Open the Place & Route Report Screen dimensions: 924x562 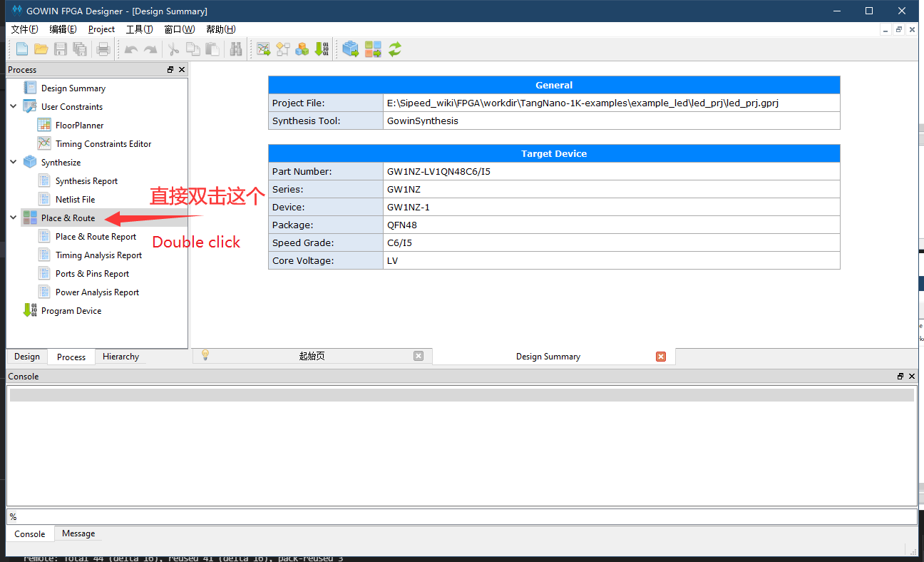tap(96, 236)
